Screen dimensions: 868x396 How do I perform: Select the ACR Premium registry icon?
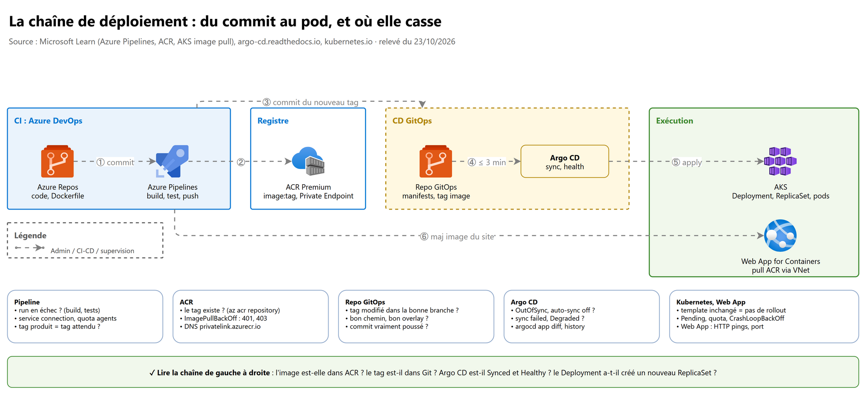coord(308,161)
